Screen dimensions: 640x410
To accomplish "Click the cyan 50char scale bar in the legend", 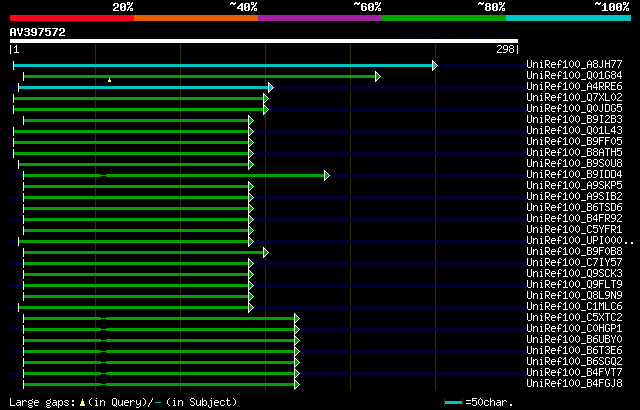I will tap(453, 403).
